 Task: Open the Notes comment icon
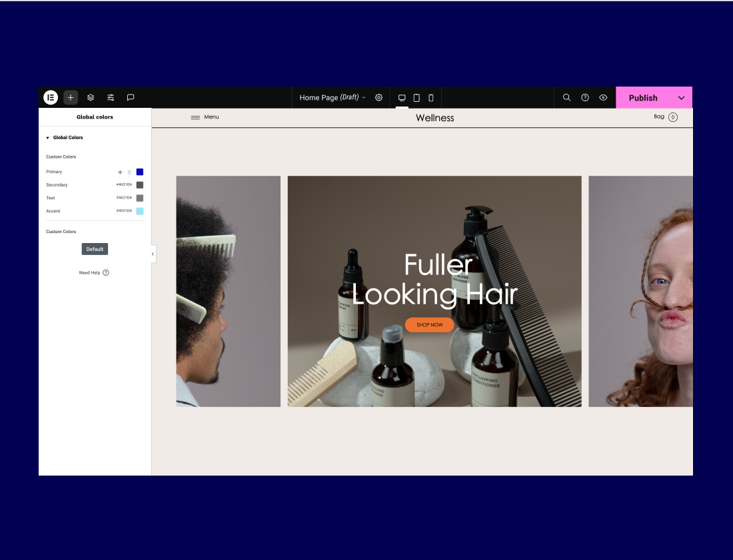[x=131, y=97]
